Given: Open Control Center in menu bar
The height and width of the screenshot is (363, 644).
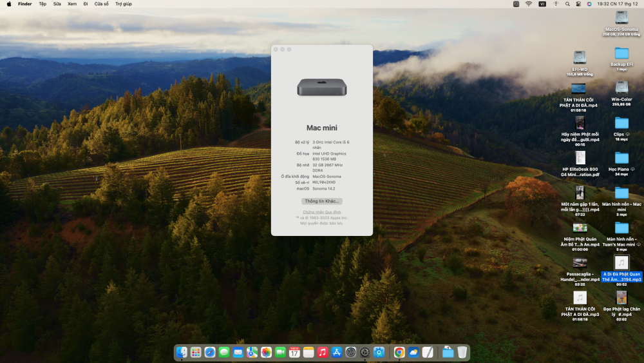Looking at the screenshot, I should 578,4.
